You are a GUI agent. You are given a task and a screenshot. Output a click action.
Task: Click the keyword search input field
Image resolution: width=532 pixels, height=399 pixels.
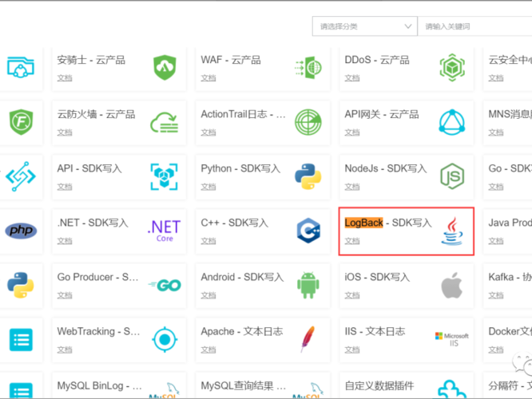[x=474, y=26]
